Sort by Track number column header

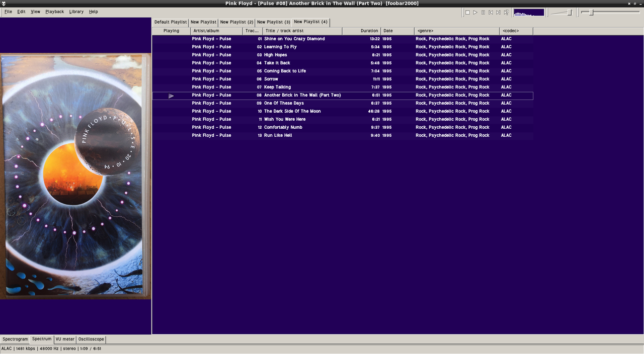coord(253,31)
